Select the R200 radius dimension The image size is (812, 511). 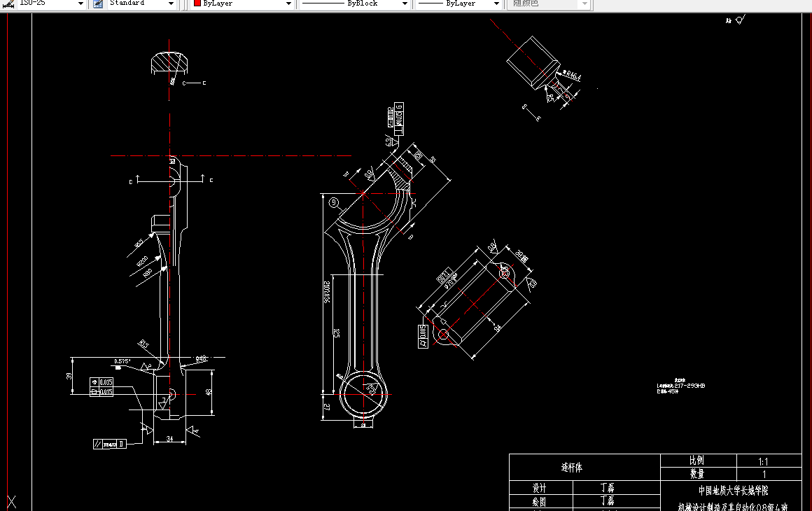142,262
